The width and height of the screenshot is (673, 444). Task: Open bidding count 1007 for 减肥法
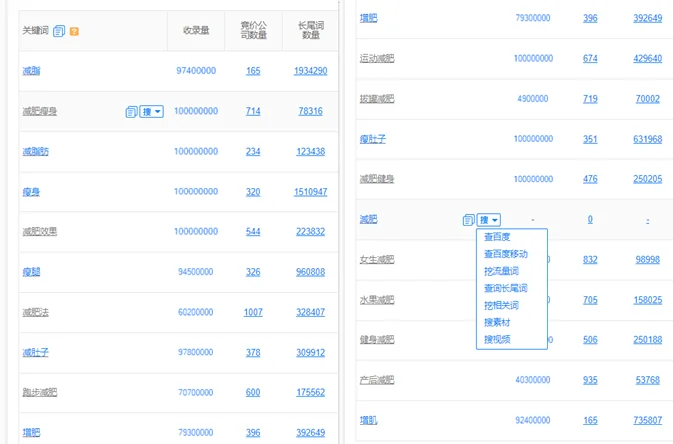tap(253, 312)
